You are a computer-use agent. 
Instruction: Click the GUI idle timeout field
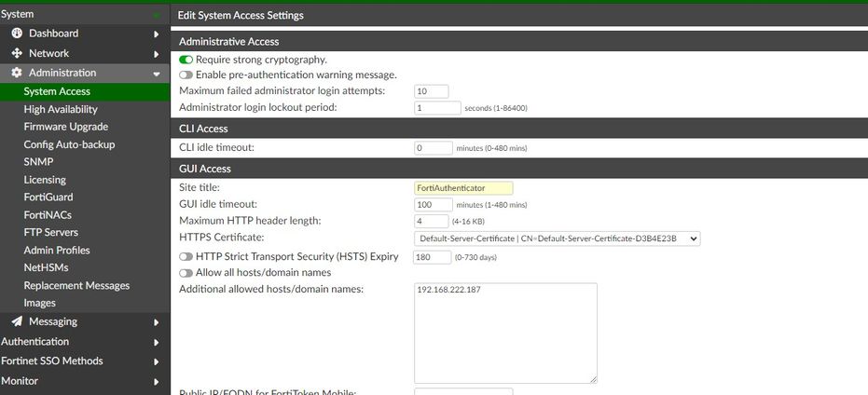[434, 205]
